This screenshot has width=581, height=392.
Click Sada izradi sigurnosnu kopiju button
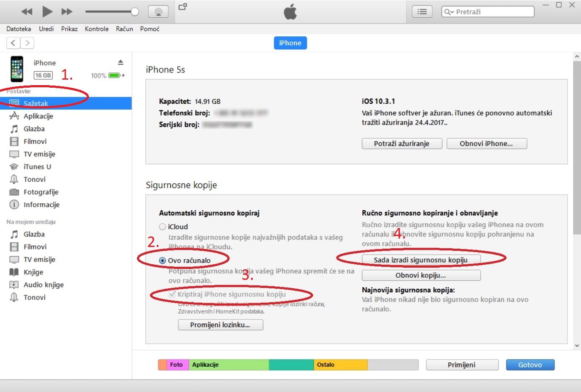coord(420,260)
